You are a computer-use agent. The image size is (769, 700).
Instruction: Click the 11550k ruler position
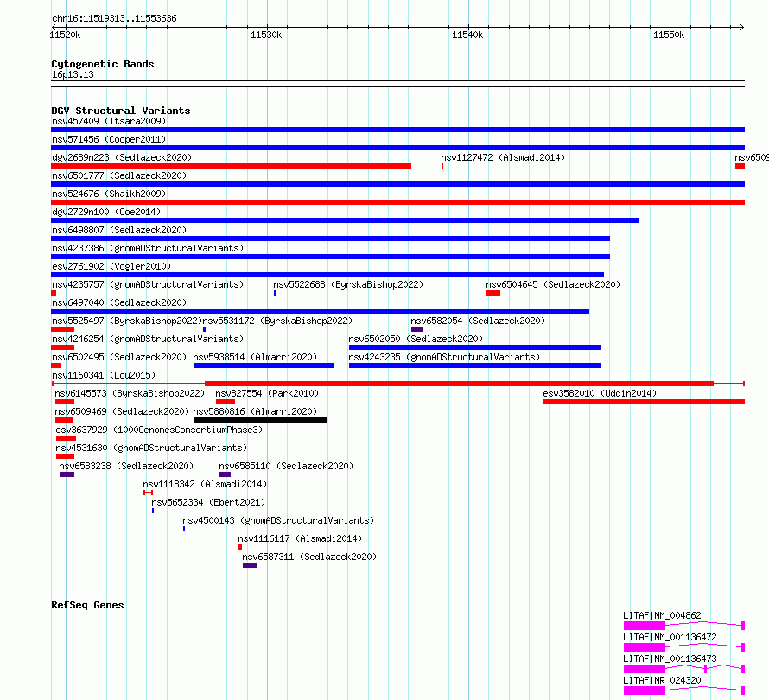[x=669, y=35]
